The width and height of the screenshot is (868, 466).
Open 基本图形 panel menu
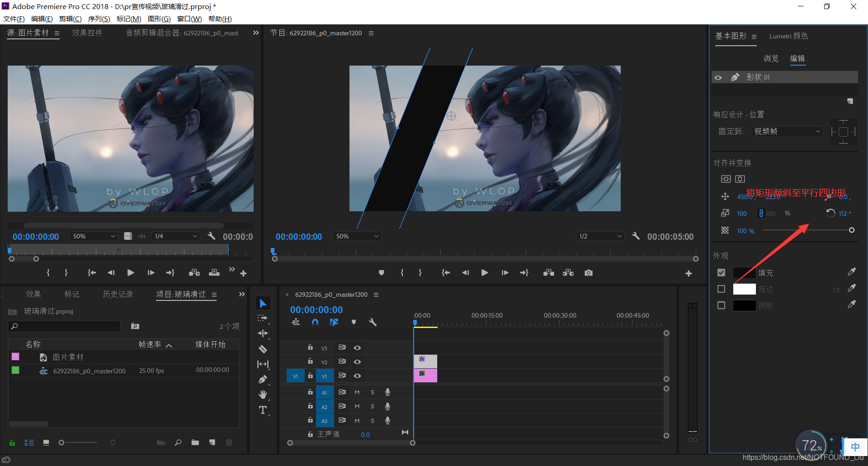(x=754, y=37)
